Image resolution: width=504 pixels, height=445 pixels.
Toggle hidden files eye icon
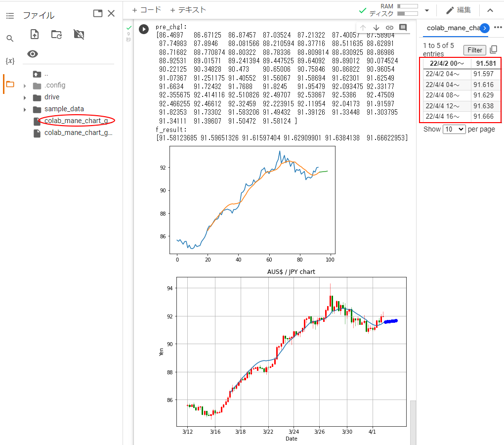33,54
